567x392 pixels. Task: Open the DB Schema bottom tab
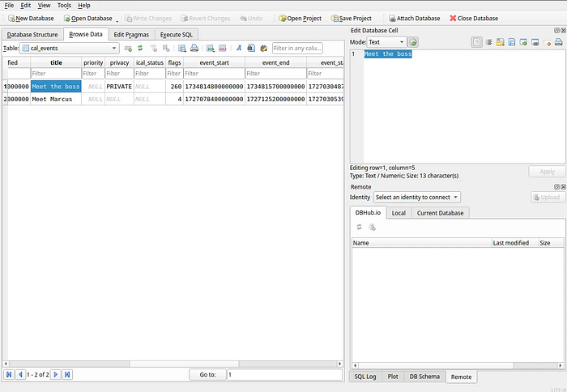tap(424, 377)
